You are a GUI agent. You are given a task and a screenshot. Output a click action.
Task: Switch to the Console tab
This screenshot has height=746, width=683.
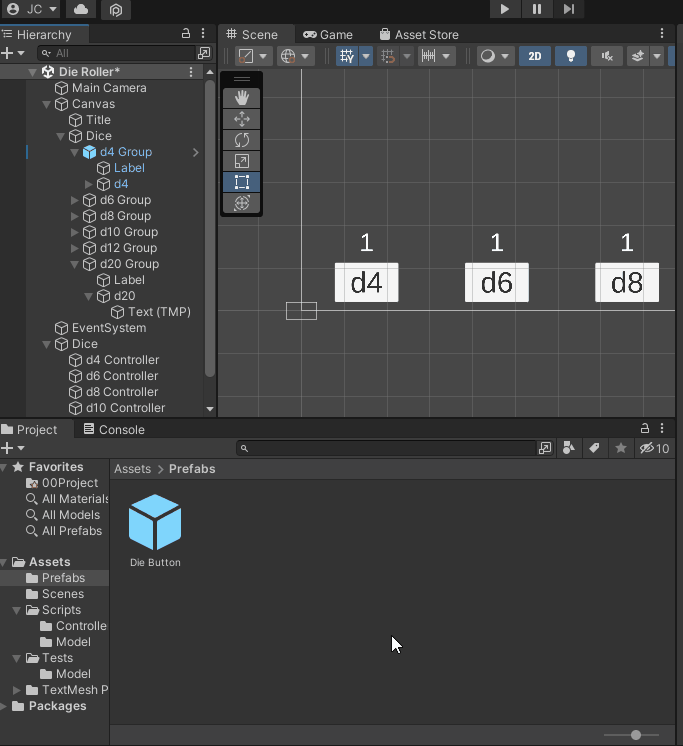coord(114,430)
